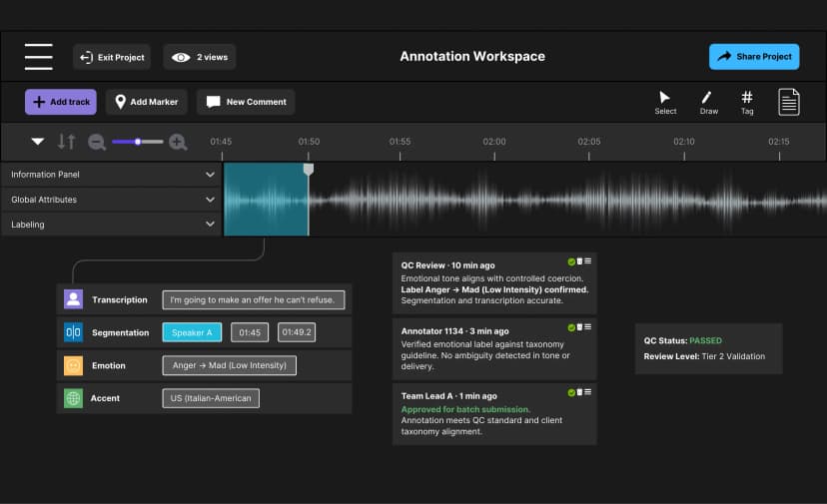Click the Information Panel label
Image resolution: width=827 pixels, height=504 pixels.
[x=45, y=175]
